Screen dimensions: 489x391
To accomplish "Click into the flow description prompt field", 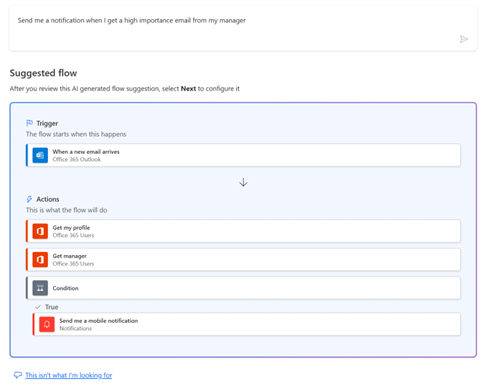I will point(243,28).
